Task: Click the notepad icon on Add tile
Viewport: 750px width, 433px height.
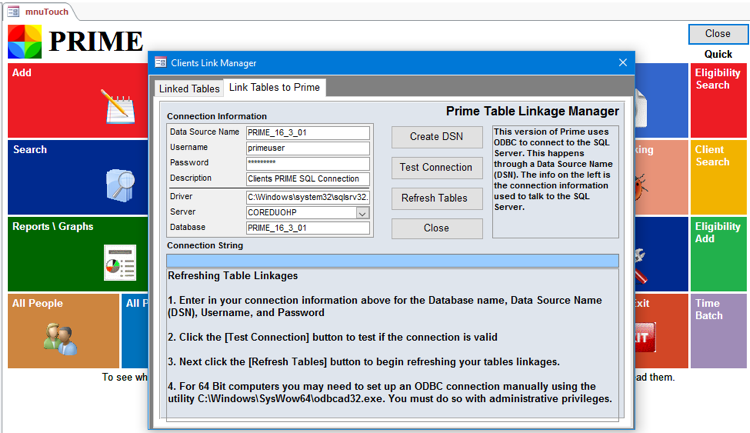Action: click(x=118, y=106)
